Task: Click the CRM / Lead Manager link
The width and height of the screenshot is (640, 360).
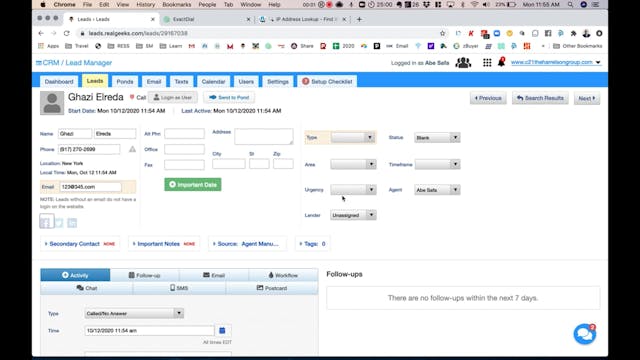Action: [74, 63]
